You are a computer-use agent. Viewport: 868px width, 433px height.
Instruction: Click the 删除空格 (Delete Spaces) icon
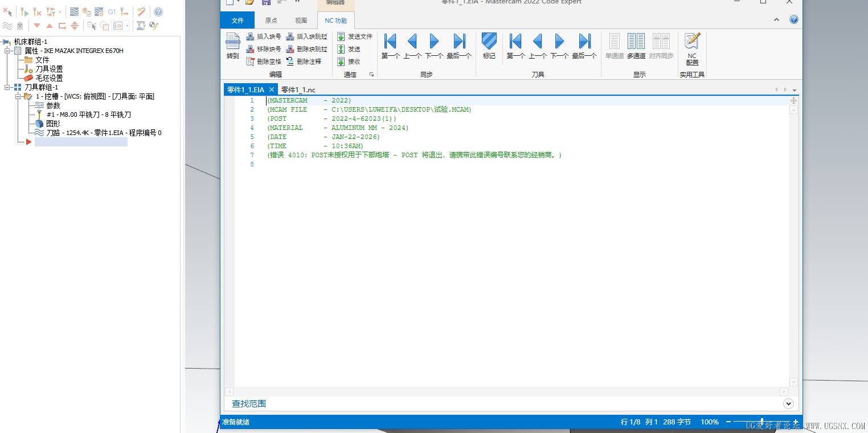[x=265, y=61]
